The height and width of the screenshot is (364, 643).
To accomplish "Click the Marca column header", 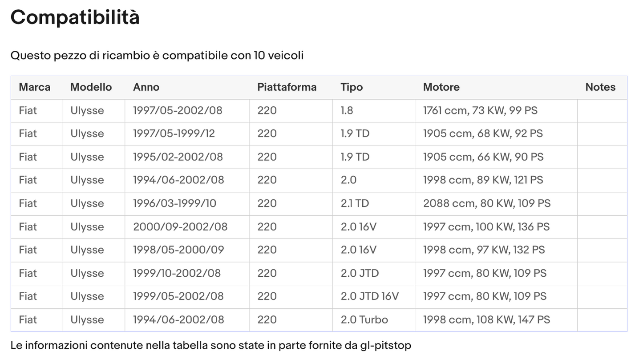I will (35, 87).
